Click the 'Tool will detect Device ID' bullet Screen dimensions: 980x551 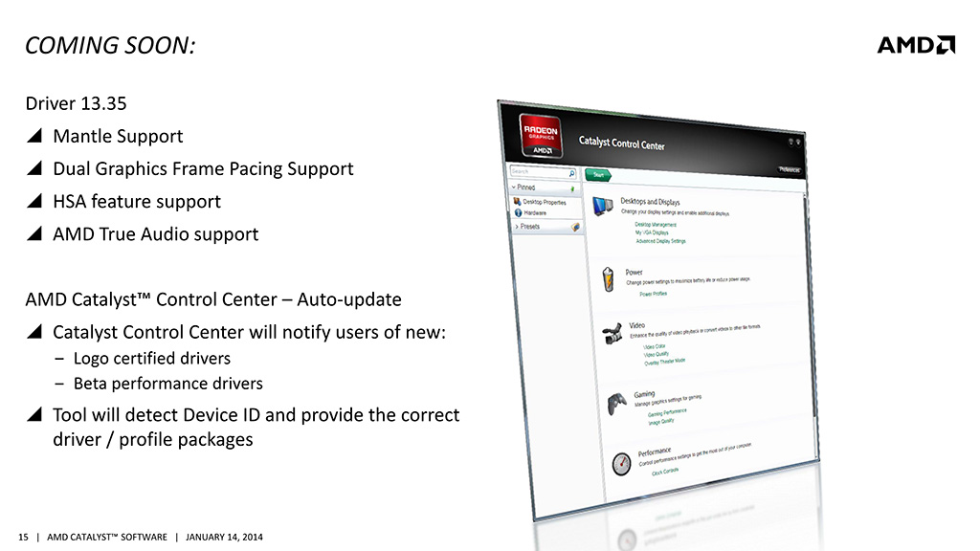(256, 428)
